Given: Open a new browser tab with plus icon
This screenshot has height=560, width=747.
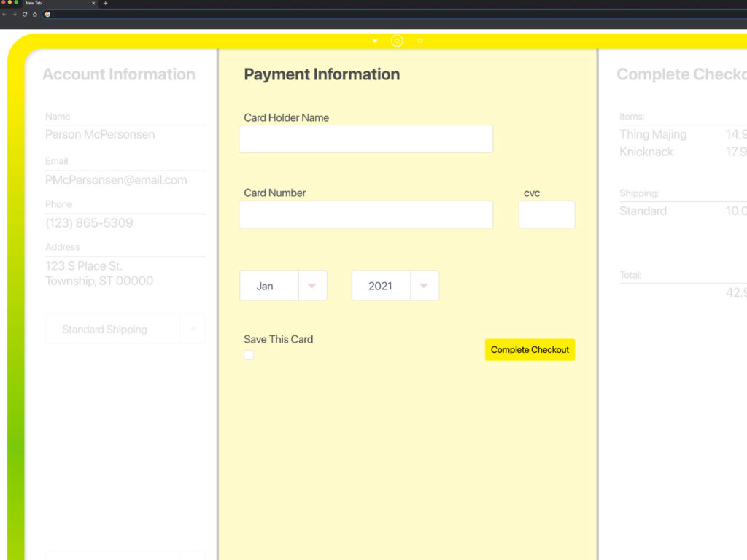Looking at the screenshot, I should coord(105,4).
